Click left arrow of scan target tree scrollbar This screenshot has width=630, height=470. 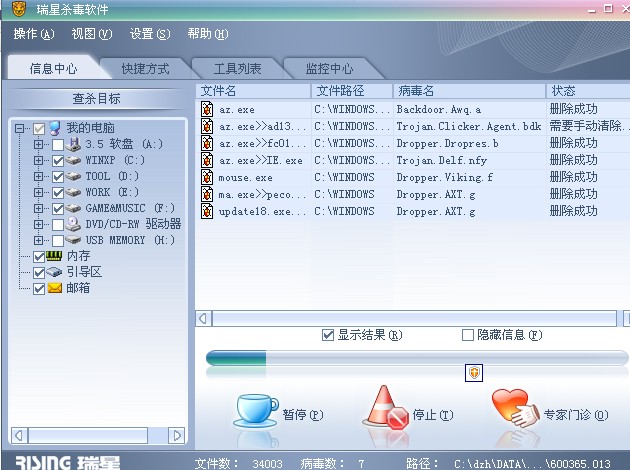point(19,435)
